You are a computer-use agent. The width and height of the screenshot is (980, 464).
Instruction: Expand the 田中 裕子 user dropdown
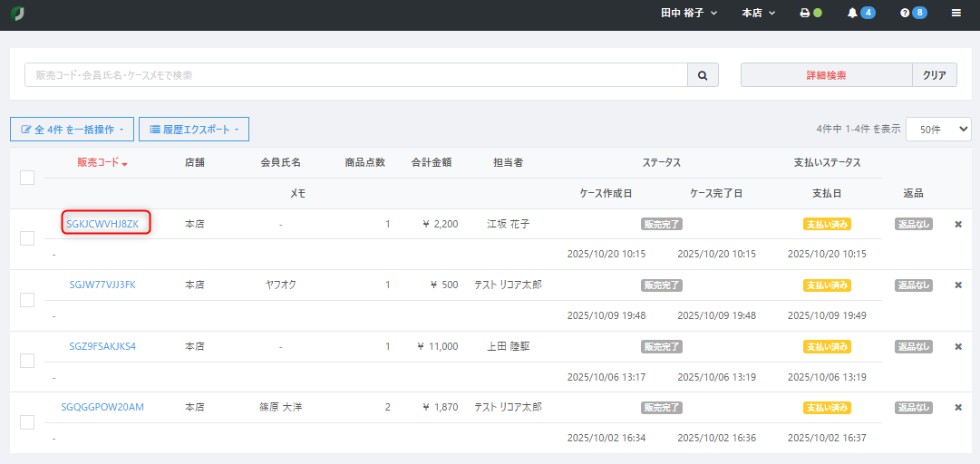coord(689,13)
